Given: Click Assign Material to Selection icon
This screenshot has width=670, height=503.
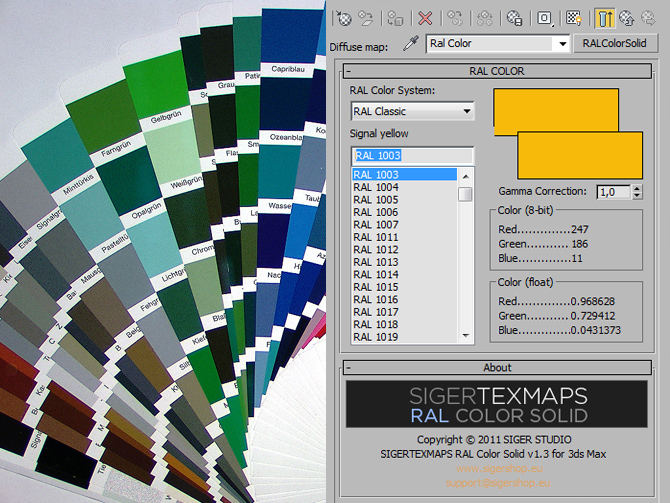Looking at the screenshot, I should coord(395,18).
